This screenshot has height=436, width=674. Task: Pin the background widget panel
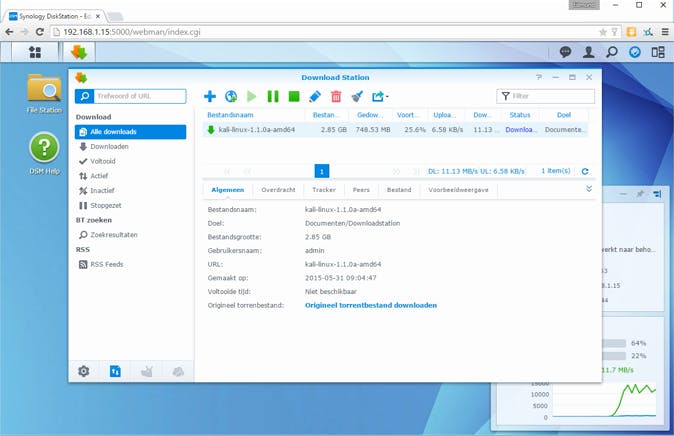pyautogui.click(x=640, y=194)
